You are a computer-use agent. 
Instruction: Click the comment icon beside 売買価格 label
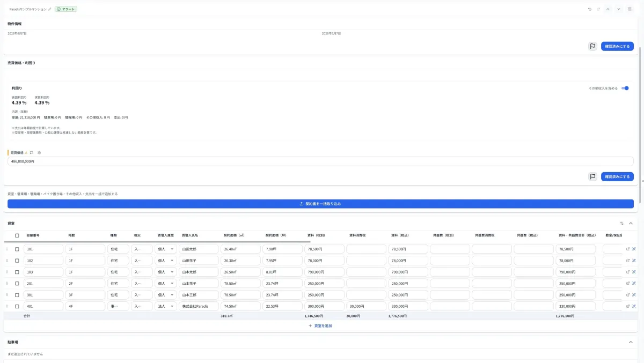click(32, 152)
